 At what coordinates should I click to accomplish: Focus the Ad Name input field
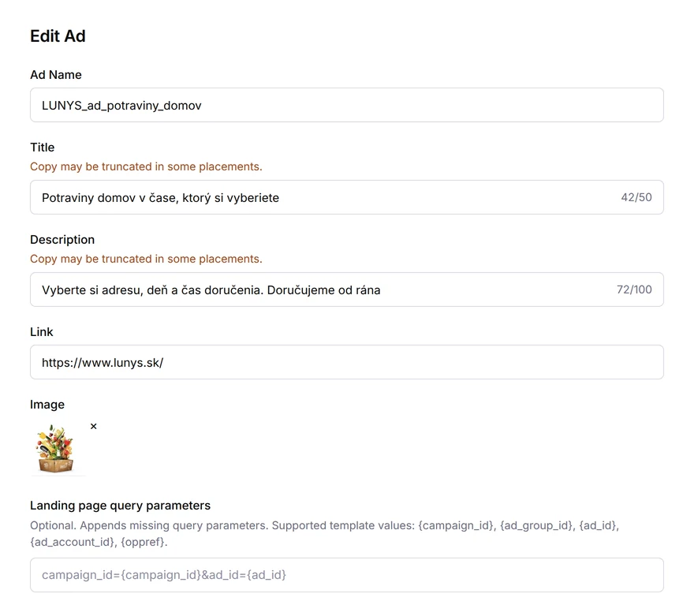(346, 105)
